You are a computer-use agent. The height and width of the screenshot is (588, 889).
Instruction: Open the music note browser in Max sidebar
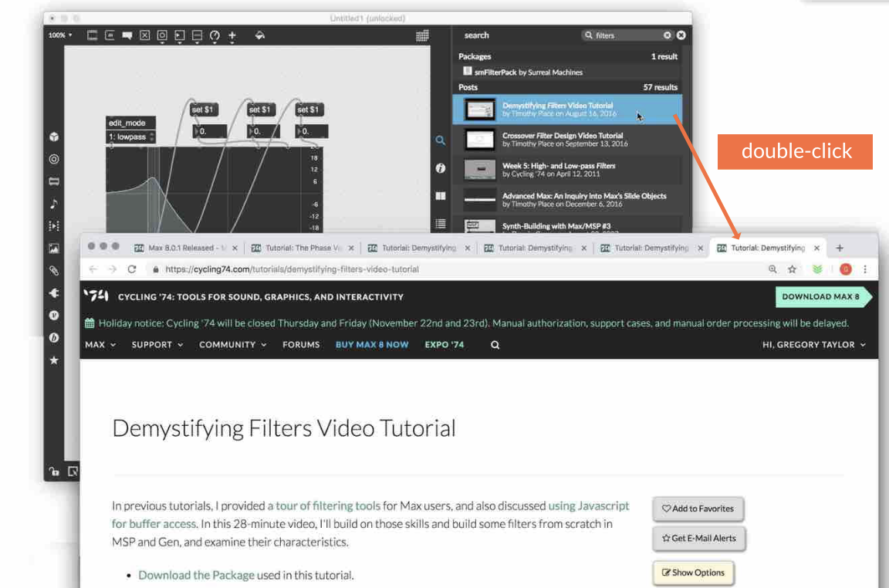[x=54, y=204]
